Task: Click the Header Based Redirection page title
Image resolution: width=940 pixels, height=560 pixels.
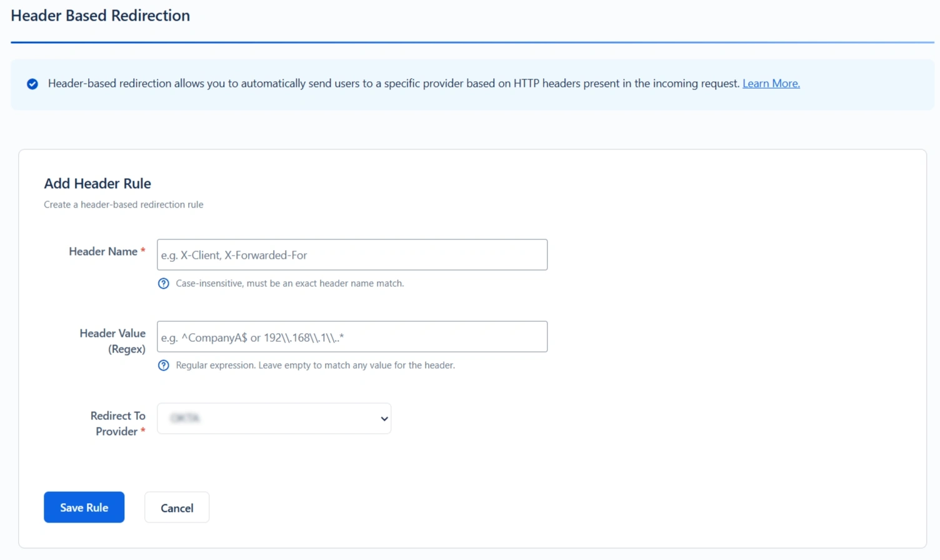Action: click(x=100, y=15)
